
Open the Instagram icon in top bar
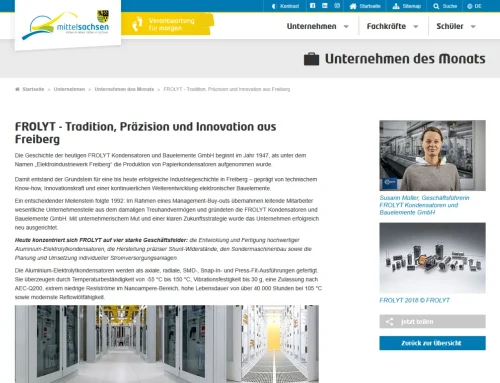(337, 6)
